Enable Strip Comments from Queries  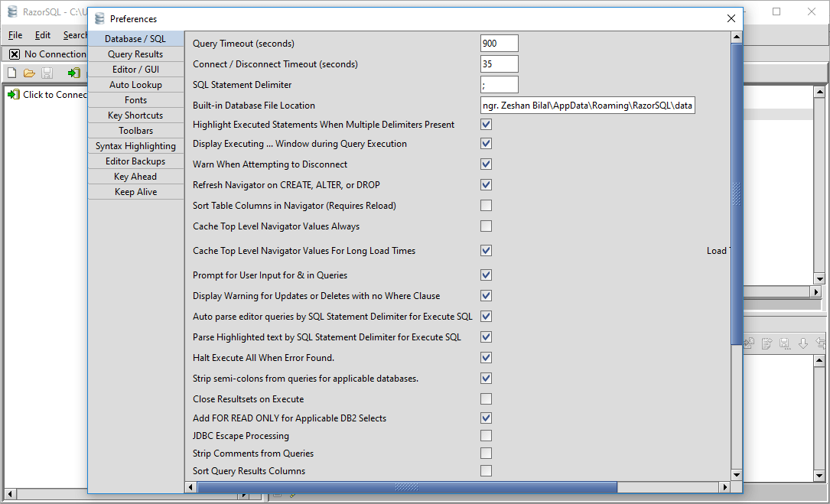click(486, 454)
